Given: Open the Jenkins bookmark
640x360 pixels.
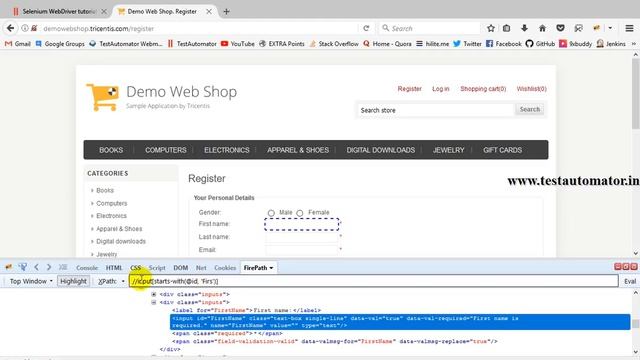Looking at the screenshot, I should coord(611,44).
